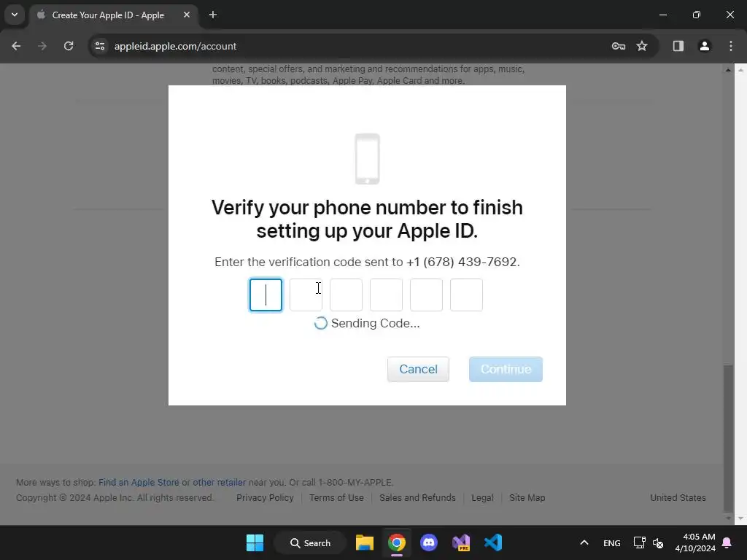Go back using browser back arrow
747x560 pixels.
click(16, 46)
